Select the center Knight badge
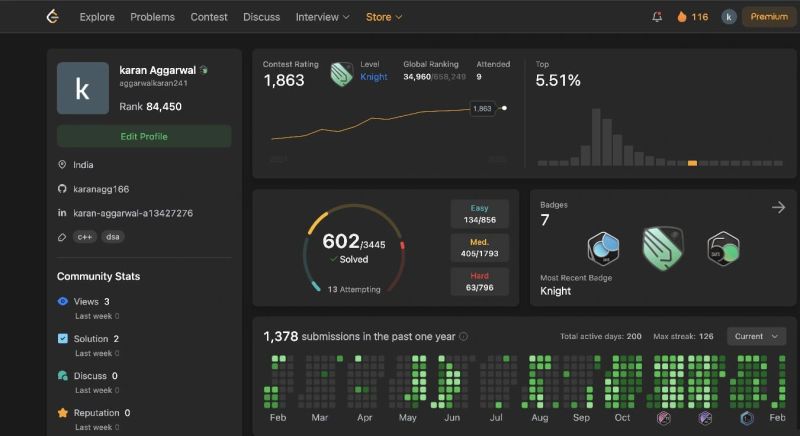 click(663, 248)
